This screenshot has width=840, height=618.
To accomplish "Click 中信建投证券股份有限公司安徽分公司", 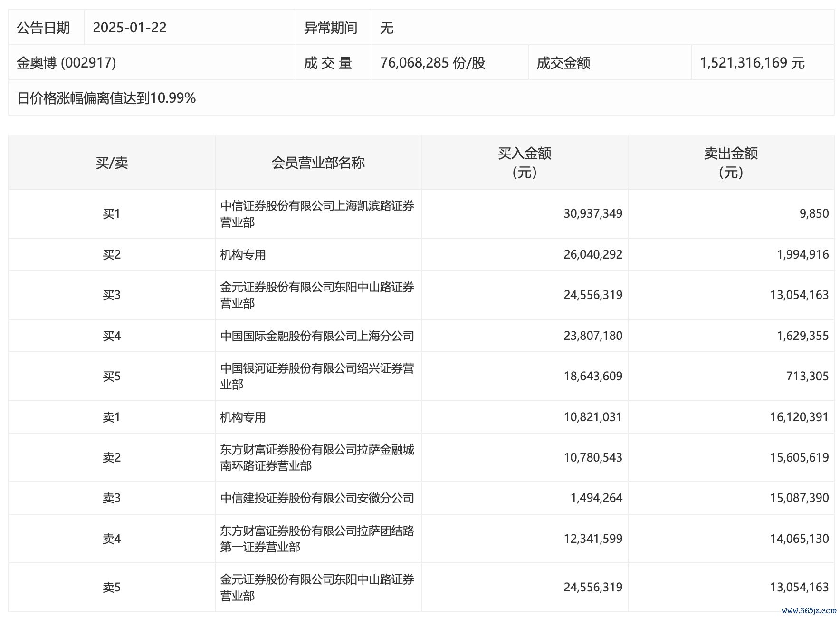I will [x=317, y=498].
